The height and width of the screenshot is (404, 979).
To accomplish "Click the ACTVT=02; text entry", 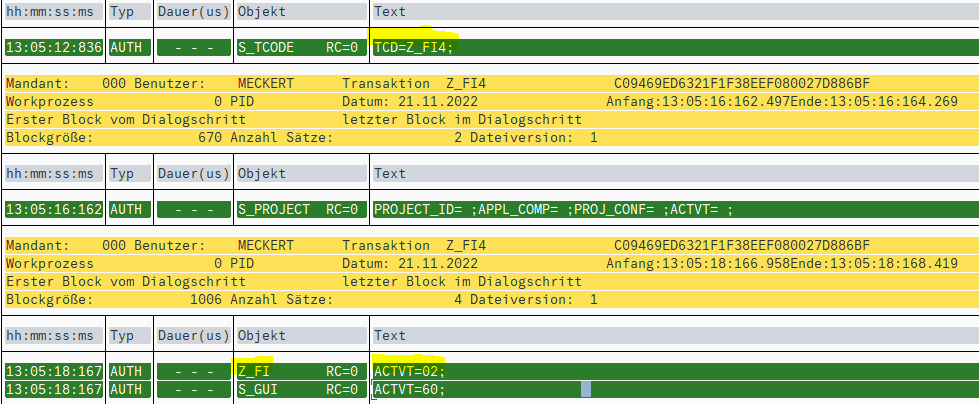I will point(409,372).
